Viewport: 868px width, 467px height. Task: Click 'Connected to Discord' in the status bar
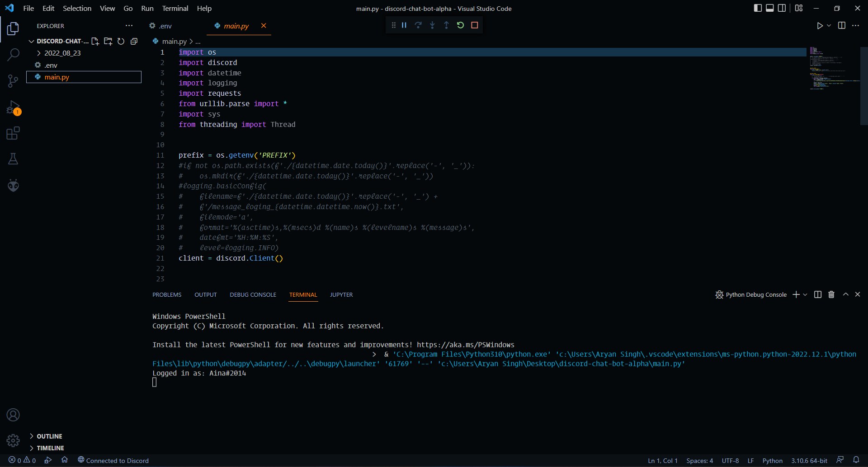[x=113, y=460]
